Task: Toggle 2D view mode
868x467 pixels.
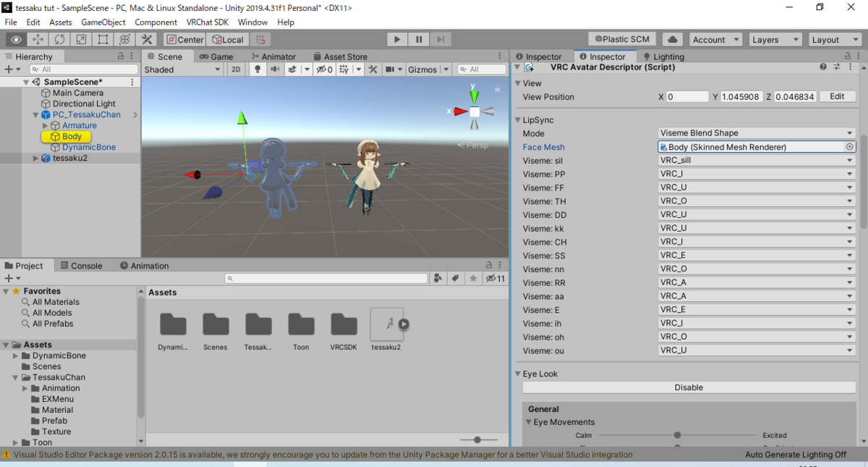Action: [236, 70]
